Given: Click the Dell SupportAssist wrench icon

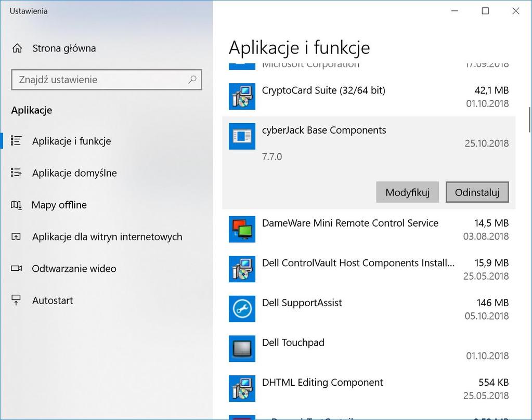Looking at the screenshot, I should tap(242, 309).
